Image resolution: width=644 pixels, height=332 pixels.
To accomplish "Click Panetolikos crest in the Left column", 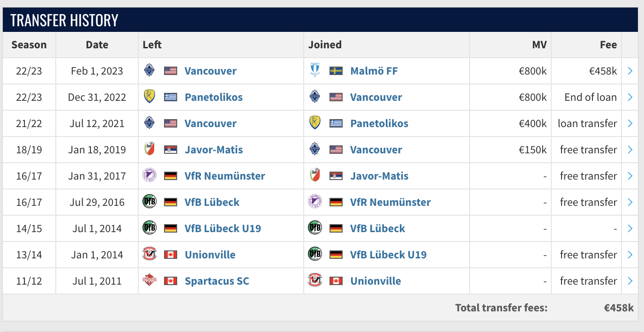I will [149, 97].
